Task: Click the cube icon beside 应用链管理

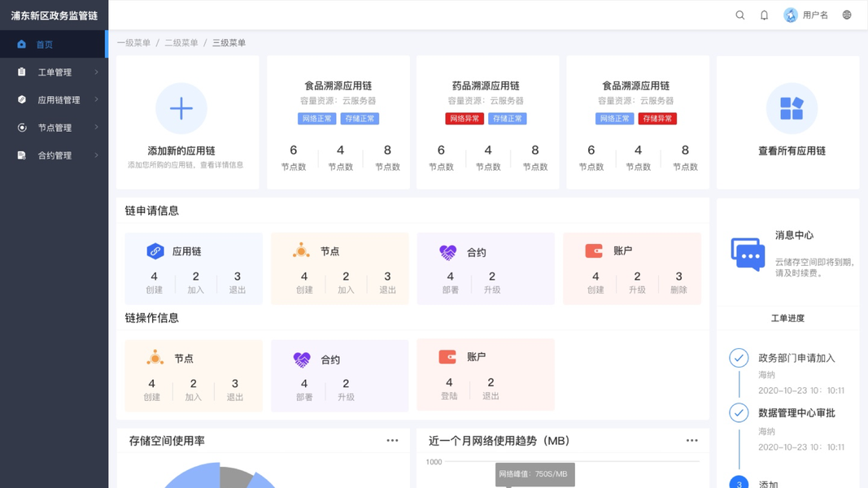Action: pyautogui.click(x=22, y=99)
